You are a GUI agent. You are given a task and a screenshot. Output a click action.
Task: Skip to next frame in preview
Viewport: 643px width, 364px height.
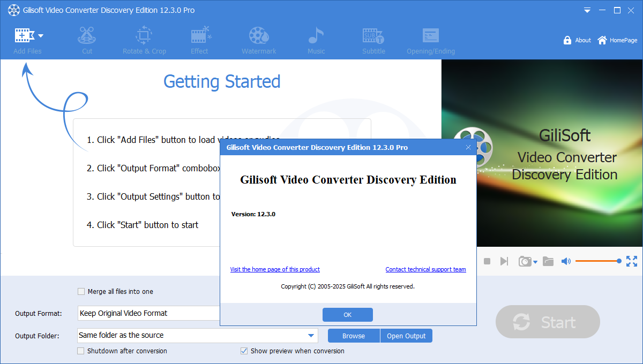coord(504,261)
